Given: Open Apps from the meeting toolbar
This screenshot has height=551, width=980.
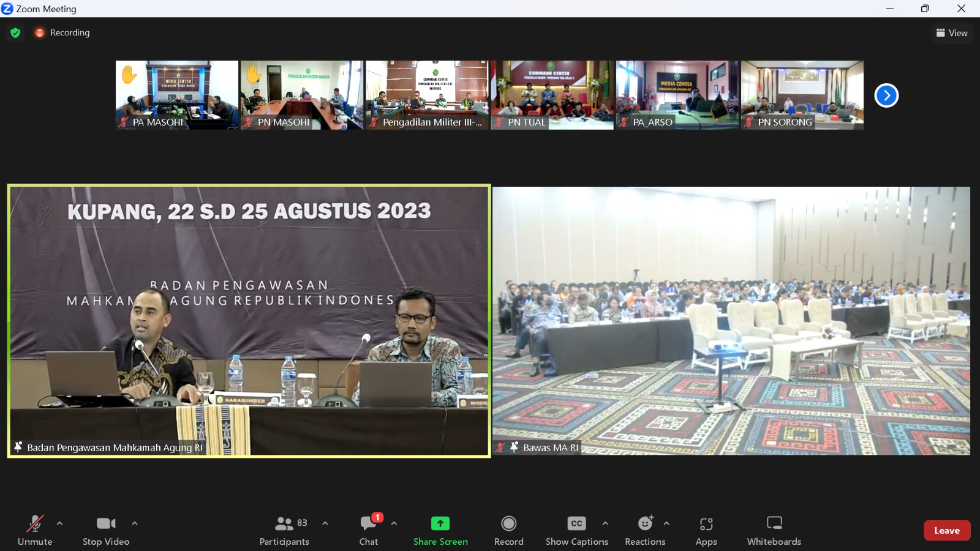Looking at the screenshot, I should [x=706, y=531].
